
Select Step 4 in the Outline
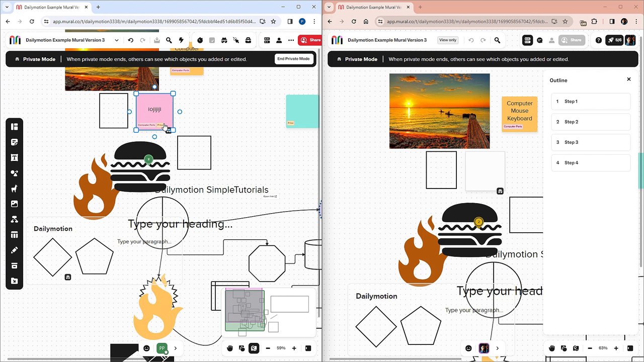(x=591, y=163)
